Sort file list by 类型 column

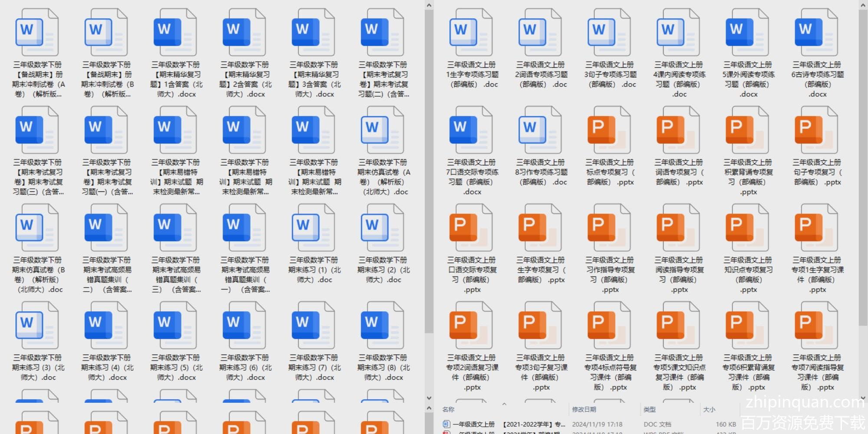coord(649,409)
